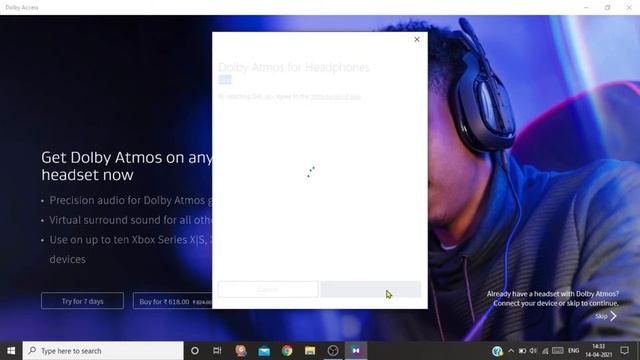Open the Action Center notifications icon
Screen dimensions: 640x360
[x=624, y=351]
